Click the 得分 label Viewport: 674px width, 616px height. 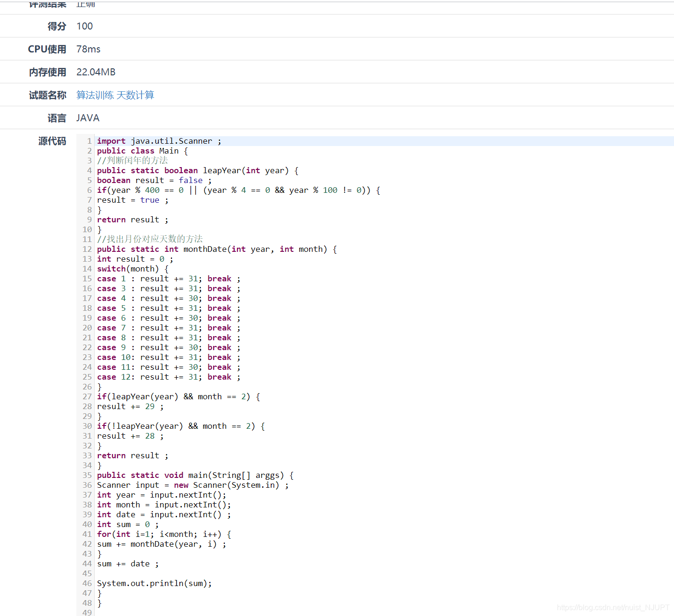pyautogui.click(x=57, y=26)
